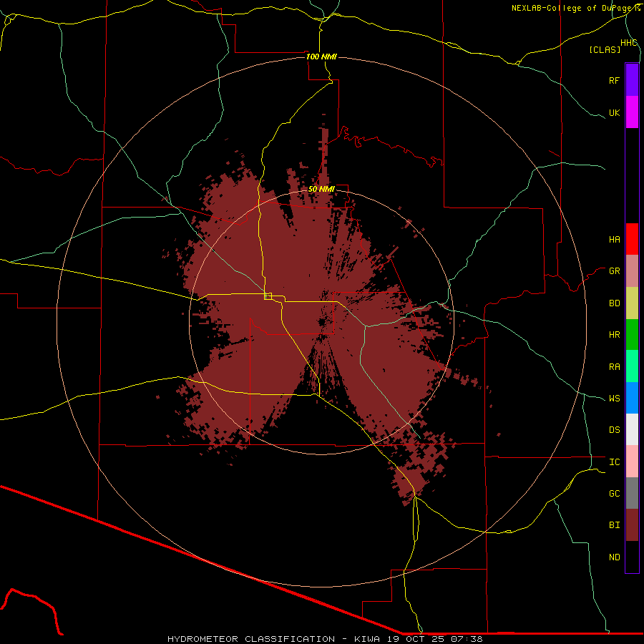Click the RA legend label
Image resolution: width=644 pixels, height=644 pixels.
click(614, 367)
